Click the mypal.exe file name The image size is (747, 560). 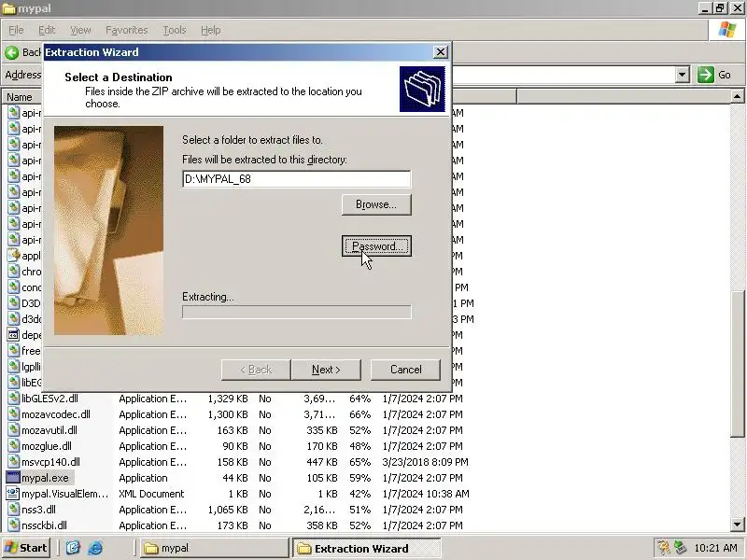pos(45,478)
